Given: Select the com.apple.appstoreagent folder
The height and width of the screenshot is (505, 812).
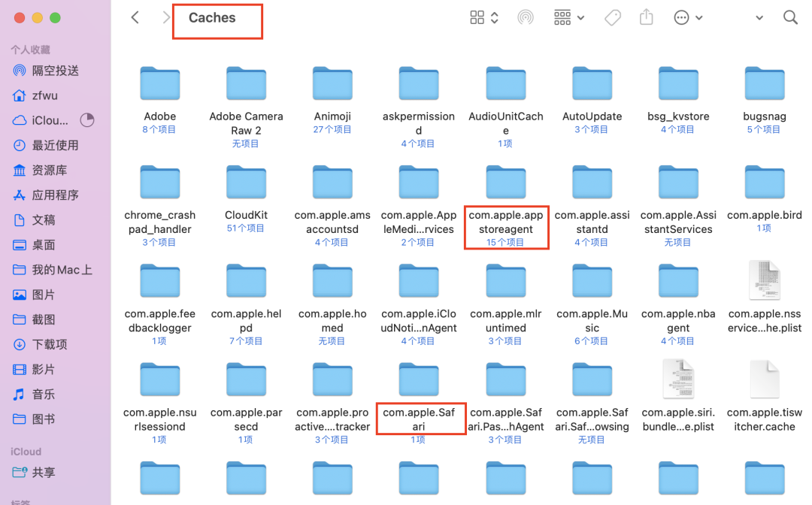Looking at the screenshot, I should [506, 182].
